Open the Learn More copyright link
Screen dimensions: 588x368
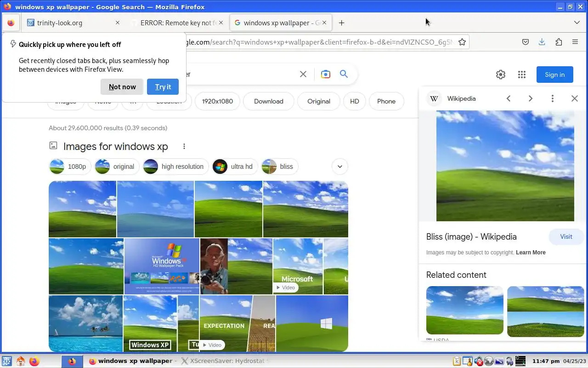pos(531,253)
